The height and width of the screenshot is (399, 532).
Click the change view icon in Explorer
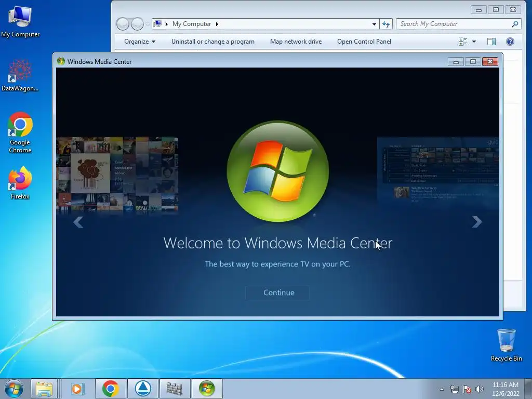(x=463, y=42)
